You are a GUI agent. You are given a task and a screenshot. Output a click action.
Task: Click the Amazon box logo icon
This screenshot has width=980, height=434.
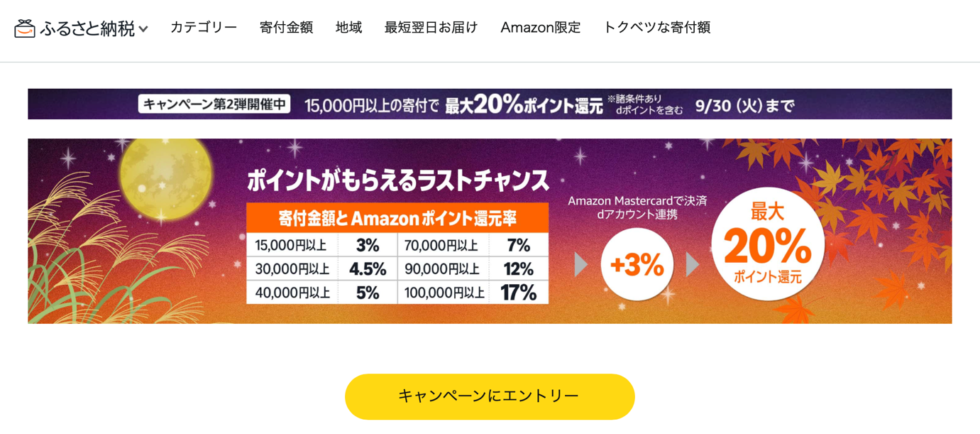24,28
